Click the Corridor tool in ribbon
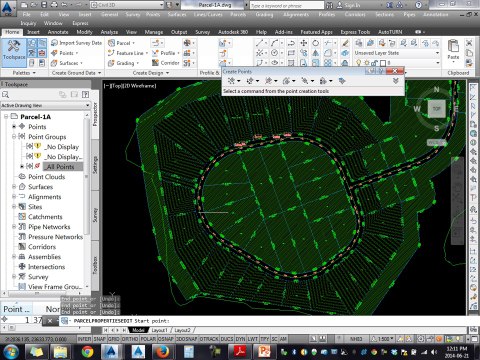Screen dimensions: 480x360 (x=166, y=63)
